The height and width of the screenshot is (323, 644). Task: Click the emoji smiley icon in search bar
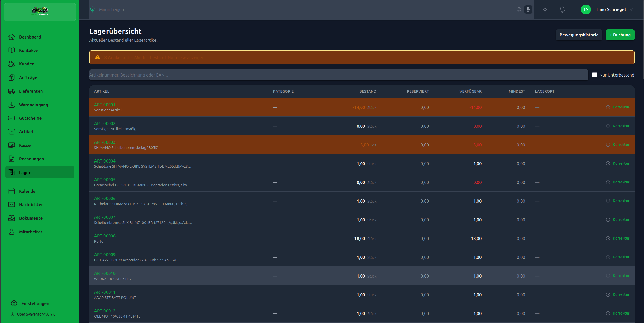click(x=519, y=9)
